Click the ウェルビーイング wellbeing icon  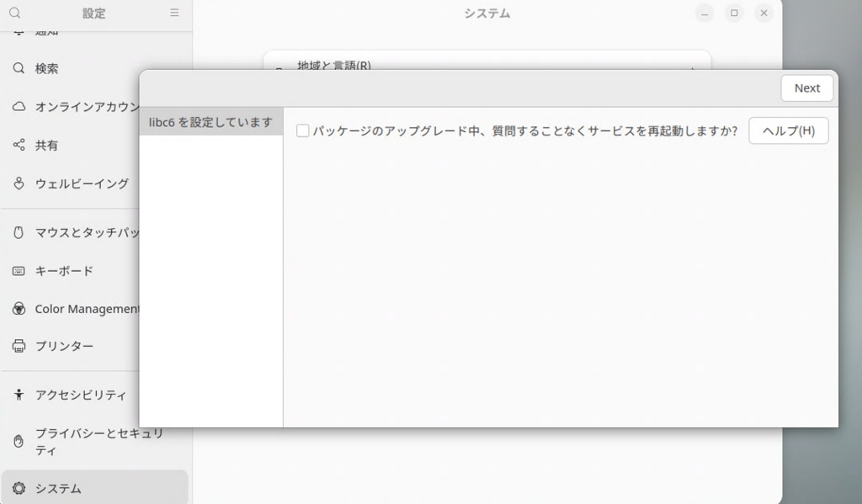19,183
